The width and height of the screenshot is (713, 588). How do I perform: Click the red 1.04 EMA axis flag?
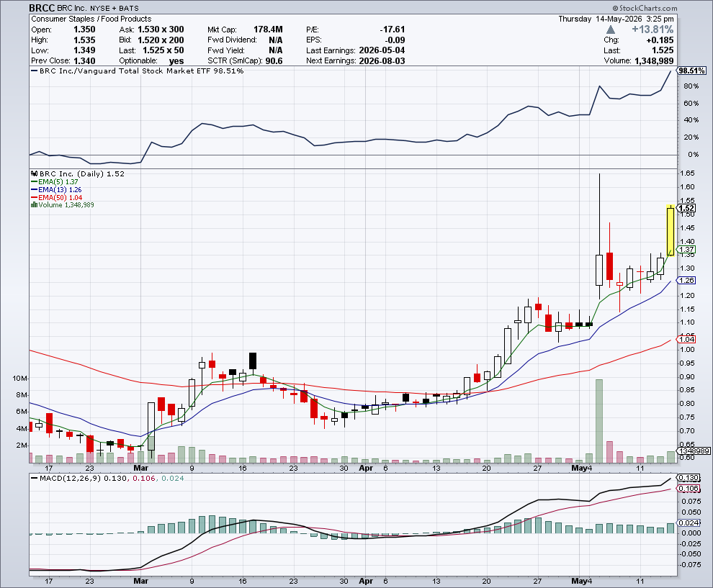(x=686, y=339)
